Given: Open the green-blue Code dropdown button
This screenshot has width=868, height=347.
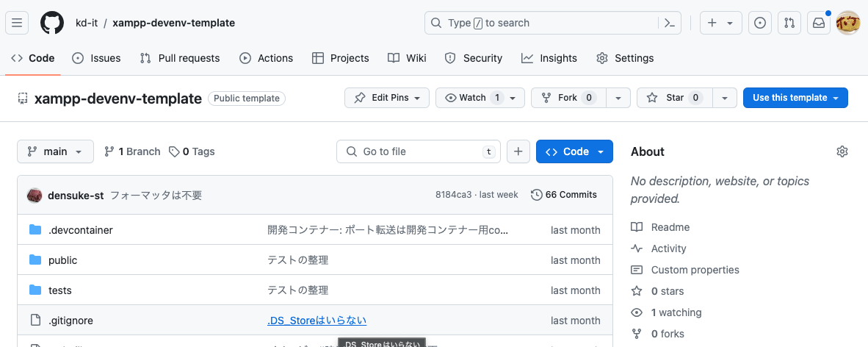Looking at the screenshot, I should pyautogui.click(x=574, y=151).
